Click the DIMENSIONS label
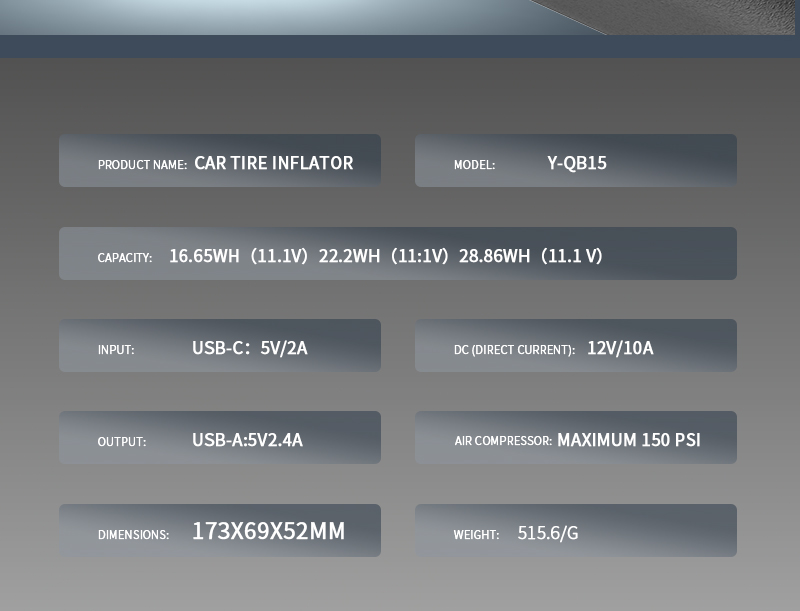The height and width of the screenshot is (611, 800). (133, 535)
